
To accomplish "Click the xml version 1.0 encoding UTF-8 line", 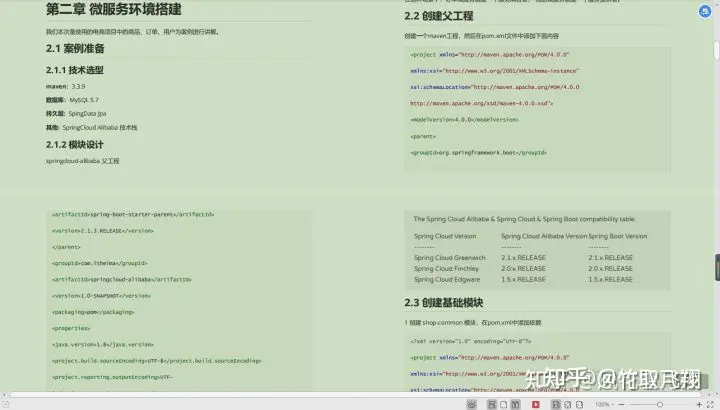I will pos(471,341).
